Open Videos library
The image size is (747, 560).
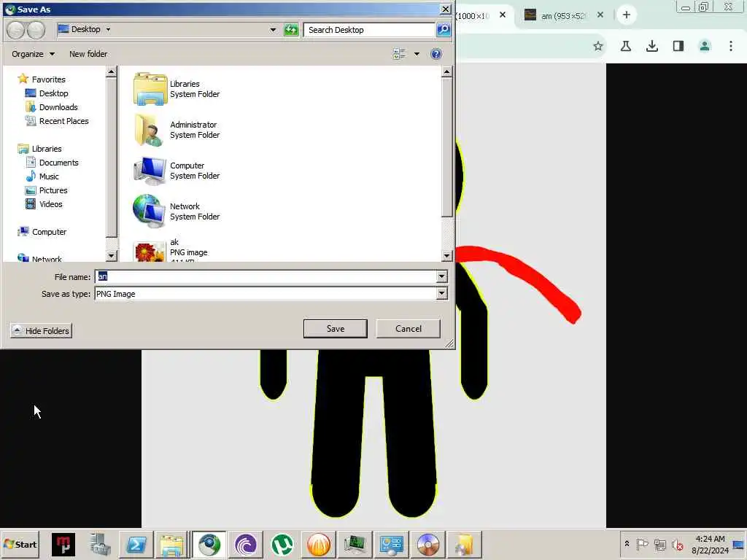coord(44,204)
